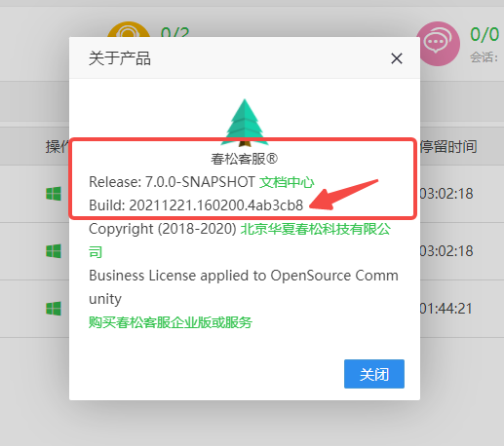
Task: Click the 停留时间 column header
Action: coord(448,147)
